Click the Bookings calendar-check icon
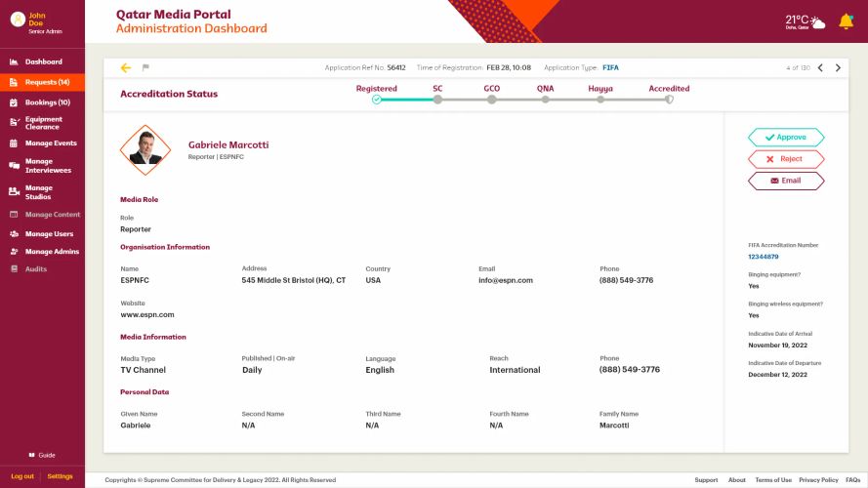The height and width of the screenshot is (488, 868). click(x=14, y=102)
